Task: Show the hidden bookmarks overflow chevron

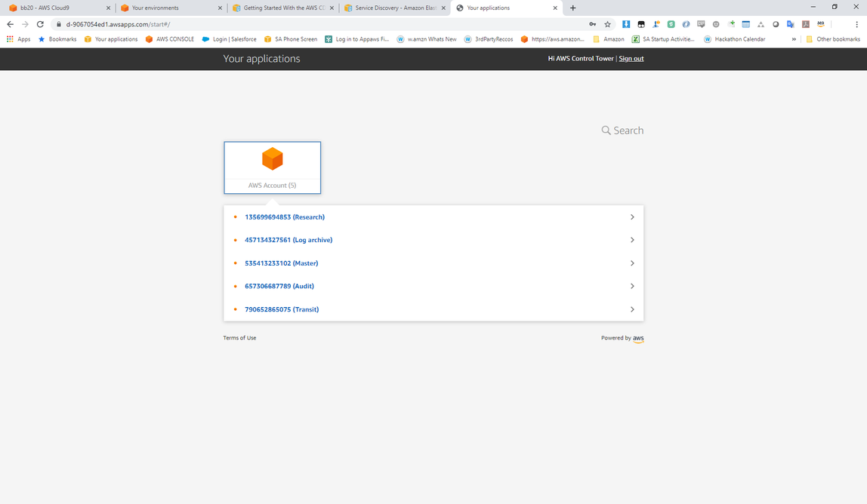Action: coord(794,39)
